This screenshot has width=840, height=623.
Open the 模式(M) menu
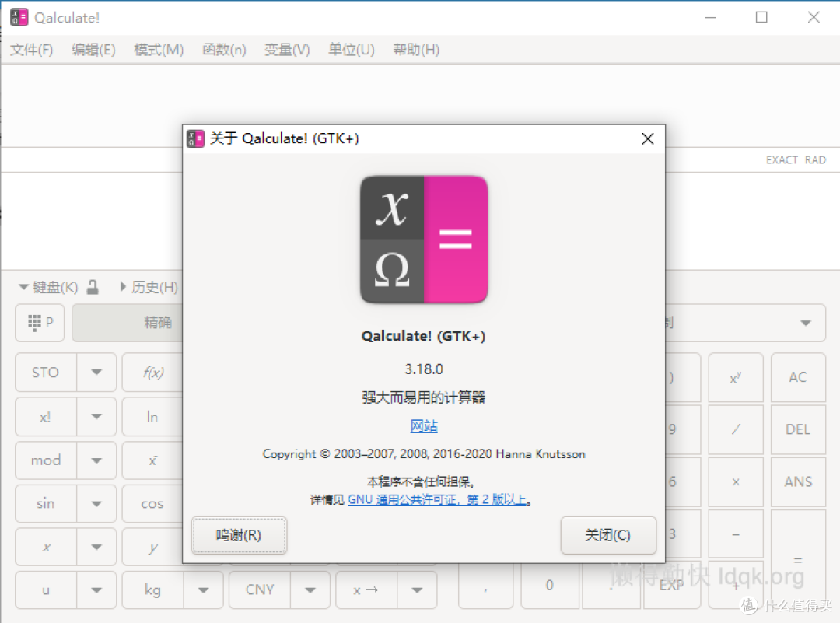coord(158,49)
